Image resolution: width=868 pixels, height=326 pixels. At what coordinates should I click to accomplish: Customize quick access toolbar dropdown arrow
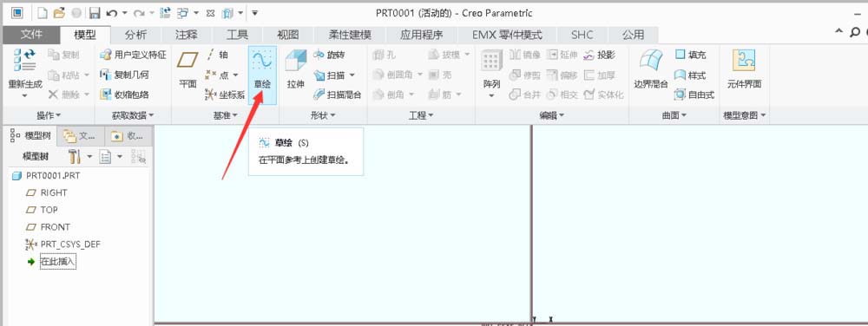(x=254, y=13)
